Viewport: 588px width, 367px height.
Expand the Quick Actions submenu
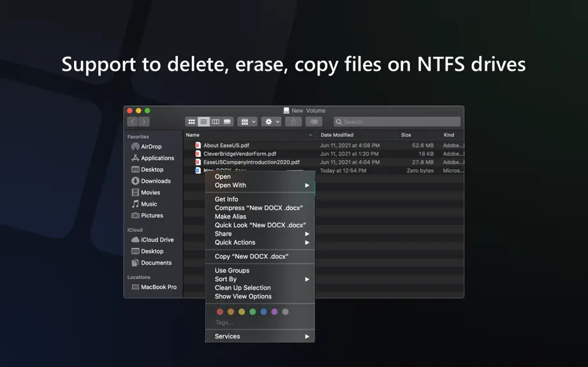pyautogui.click(x=260, y=242)
